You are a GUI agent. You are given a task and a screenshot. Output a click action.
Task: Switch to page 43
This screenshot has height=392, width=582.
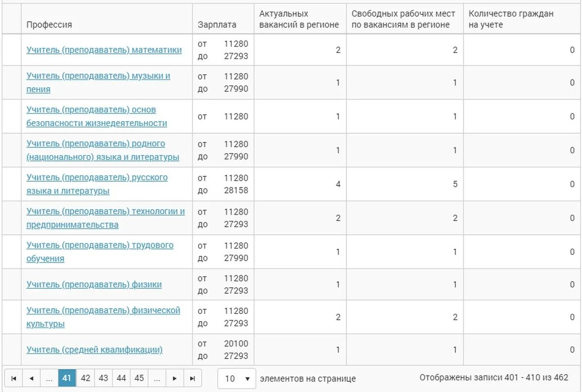point(103,378)
